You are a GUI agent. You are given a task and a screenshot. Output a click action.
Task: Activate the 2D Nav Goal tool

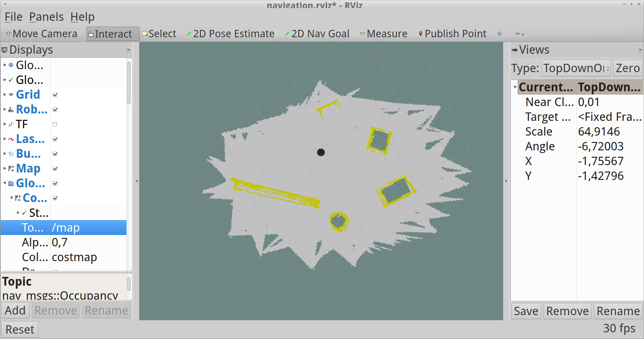point(317,34)
